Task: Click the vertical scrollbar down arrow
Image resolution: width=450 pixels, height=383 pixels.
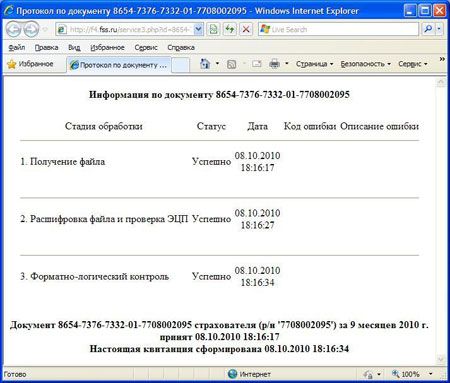Action: (x=441, y=359)
